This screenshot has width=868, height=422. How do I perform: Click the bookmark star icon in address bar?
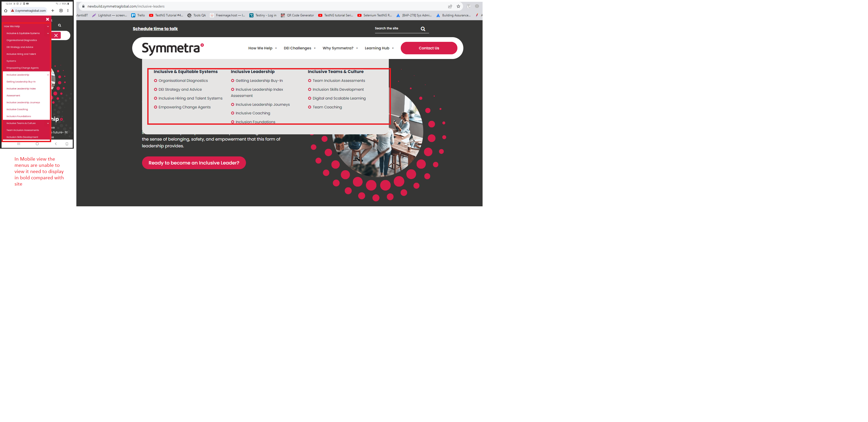[458, 6]
